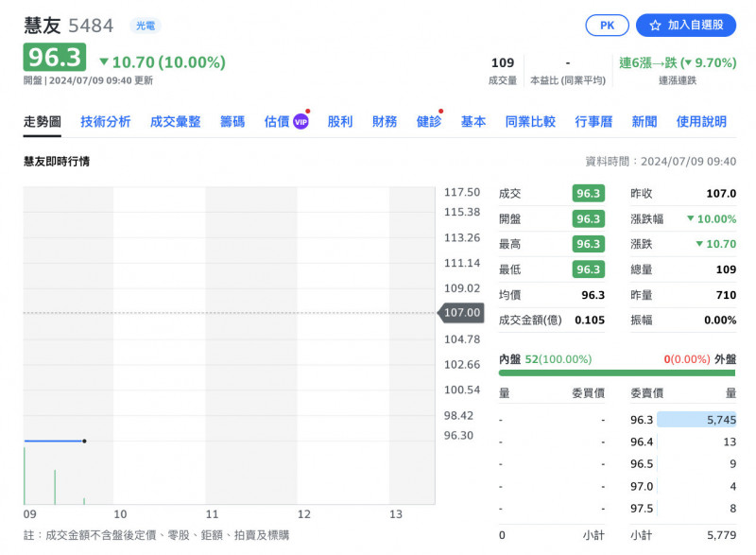Image resolution: width=756 pixels, height=555 pixels.
Task: Switch to 同業比較 tab
Action: pyautogui.click(x=530, y=122)
